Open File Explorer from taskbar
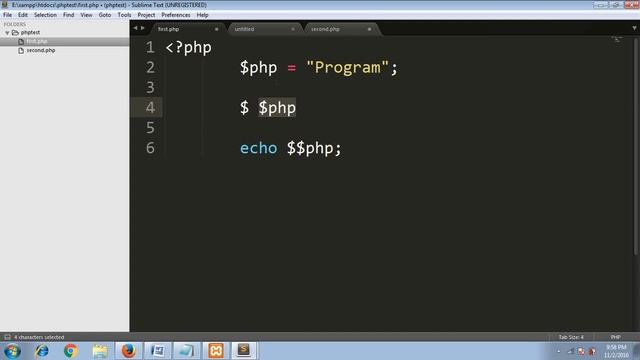This screenshot has width=640, height=360. [x=100, y=351]
